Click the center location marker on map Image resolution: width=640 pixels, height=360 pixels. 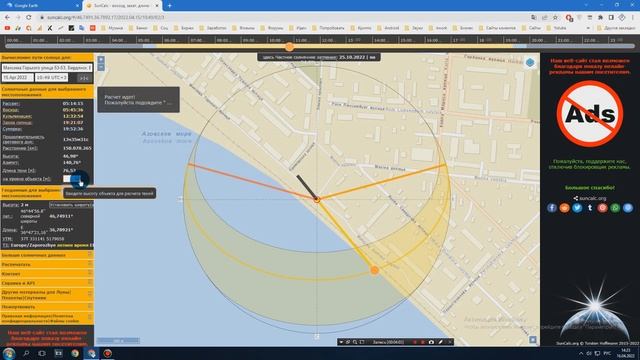(317, 199)
